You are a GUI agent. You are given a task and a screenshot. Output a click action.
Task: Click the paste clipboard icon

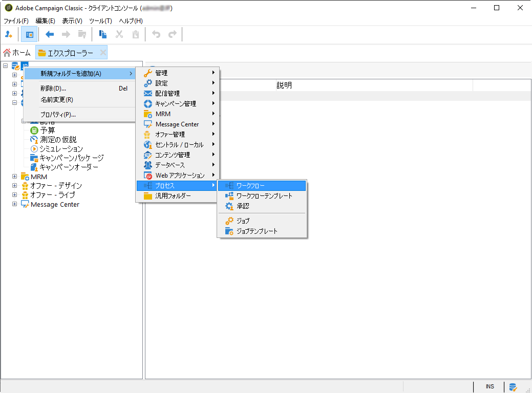tap(136, 34)
